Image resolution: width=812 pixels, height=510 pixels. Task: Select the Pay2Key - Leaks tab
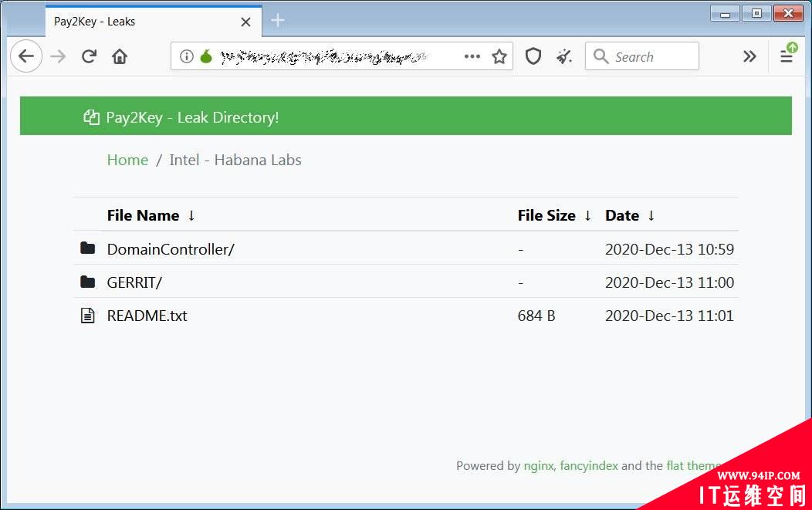pyautogui.click(x=154, y=22)
